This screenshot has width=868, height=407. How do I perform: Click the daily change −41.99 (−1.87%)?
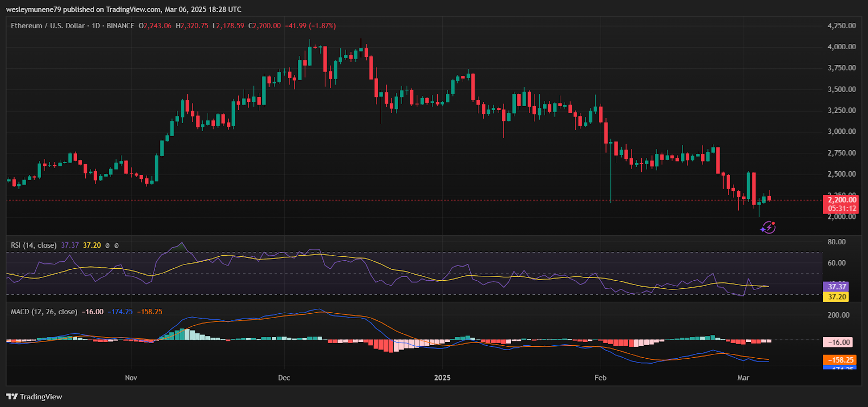(311, 25)
